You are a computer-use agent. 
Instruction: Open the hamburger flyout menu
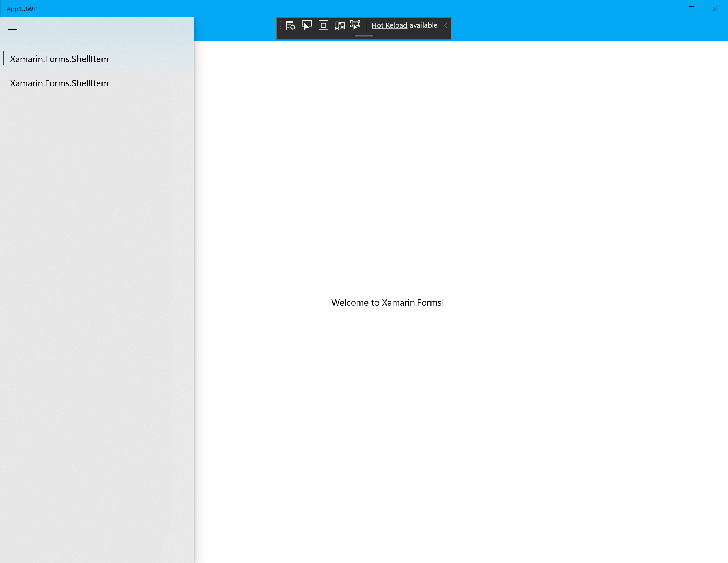12,29
